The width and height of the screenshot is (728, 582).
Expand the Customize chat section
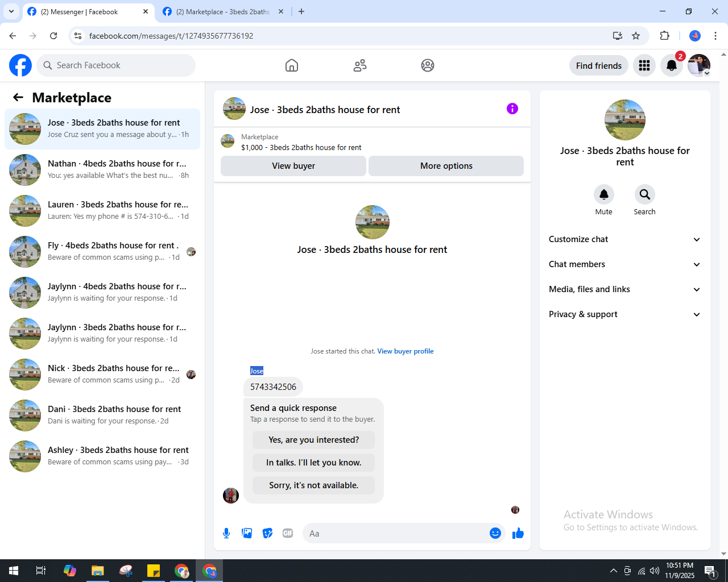(x=625, y=239)
